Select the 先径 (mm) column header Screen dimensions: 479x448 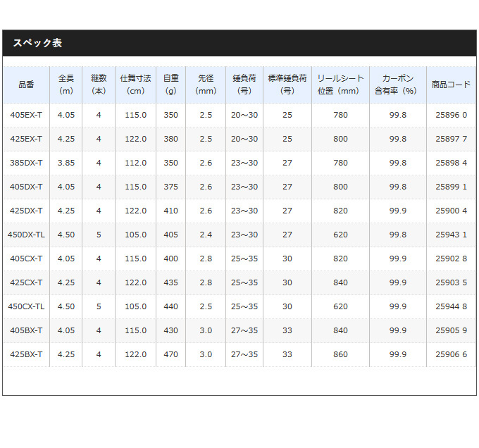[206, 85]
